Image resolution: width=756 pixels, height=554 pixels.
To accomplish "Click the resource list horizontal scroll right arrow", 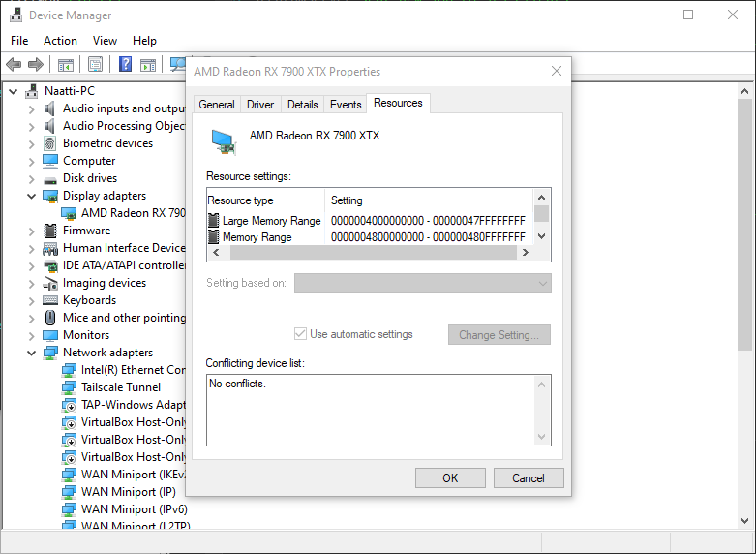I will pos(525,252).
